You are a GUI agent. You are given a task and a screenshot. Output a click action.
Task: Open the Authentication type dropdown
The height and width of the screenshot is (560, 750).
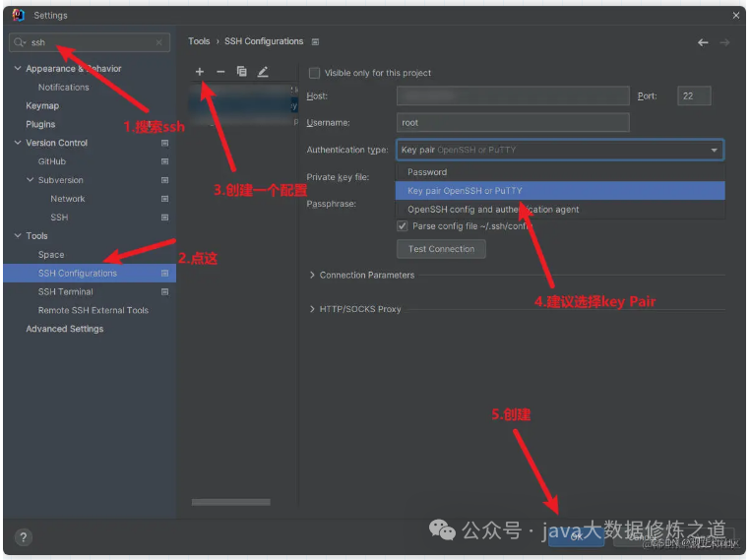click(560, 150)
